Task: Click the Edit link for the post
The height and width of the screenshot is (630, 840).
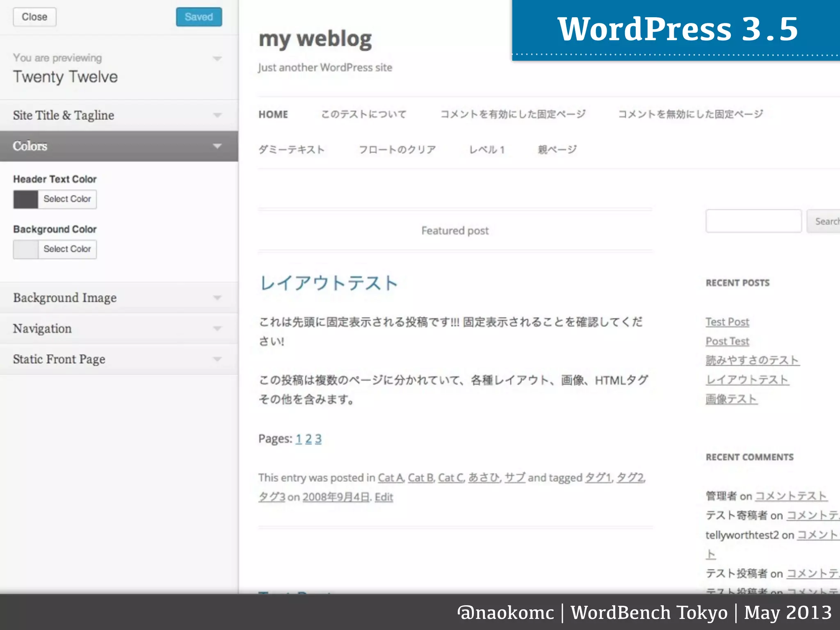Action: pos(384,497)
